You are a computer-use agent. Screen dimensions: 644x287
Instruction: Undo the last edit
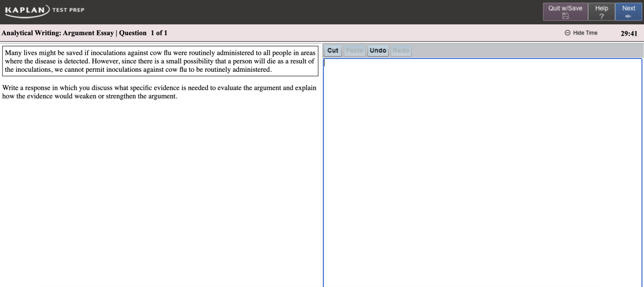(378, 50)
